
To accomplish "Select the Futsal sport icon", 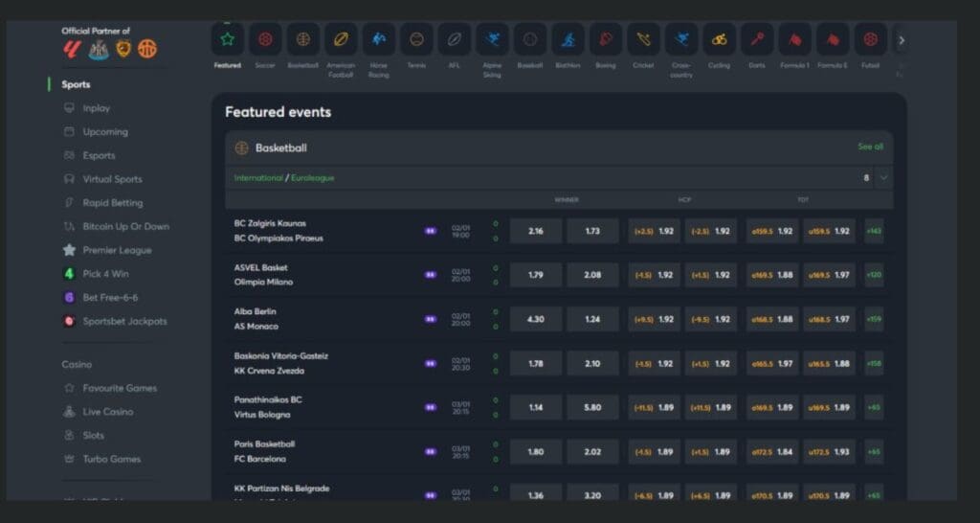I will point(871,39).
